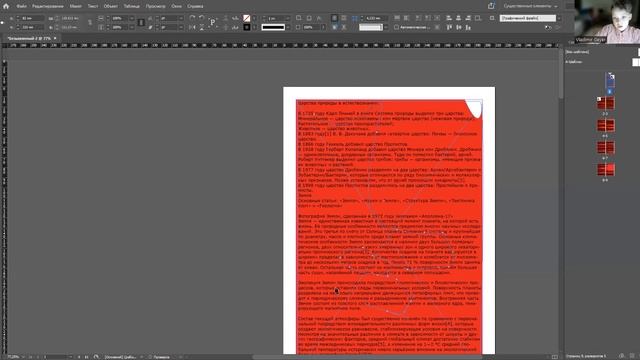Click the zoom level field in status bar
This screenshot has width=640, height=360.
tap(13, 357)
